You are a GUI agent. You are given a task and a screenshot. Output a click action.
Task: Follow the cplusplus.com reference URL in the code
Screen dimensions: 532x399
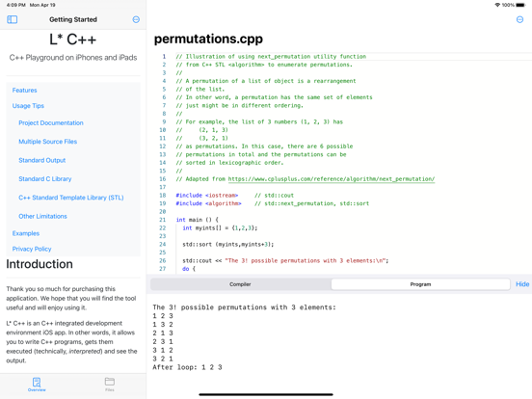pos(332,179)
